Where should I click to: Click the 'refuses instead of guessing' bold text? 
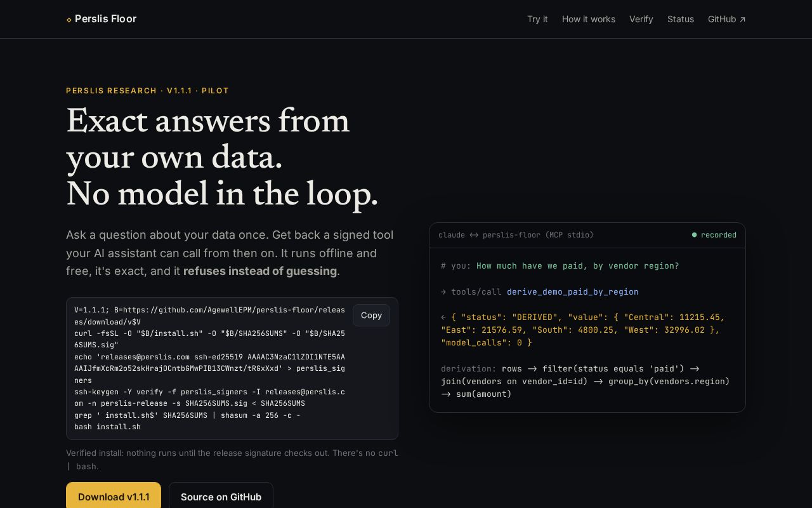pos(260,271)
